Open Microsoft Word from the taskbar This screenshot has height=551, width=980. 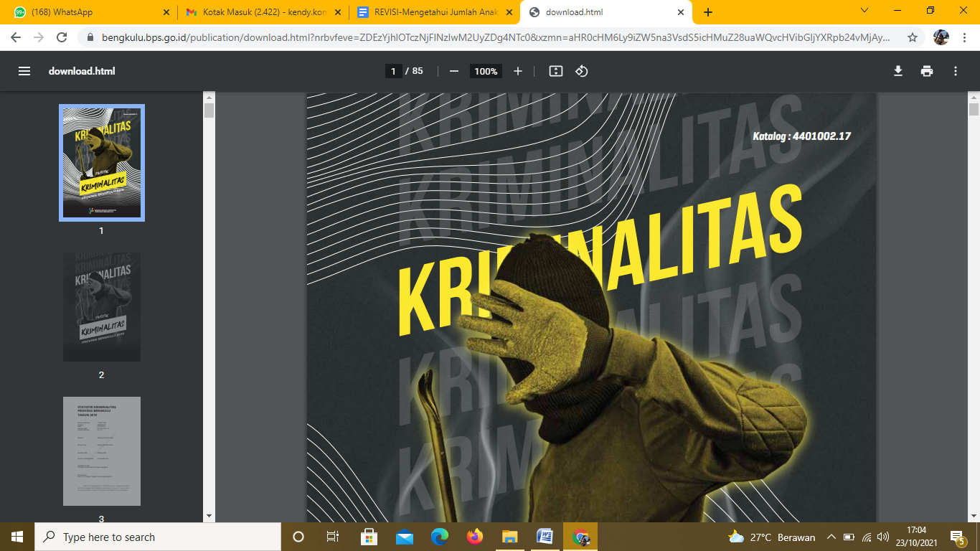click(545, 537)
